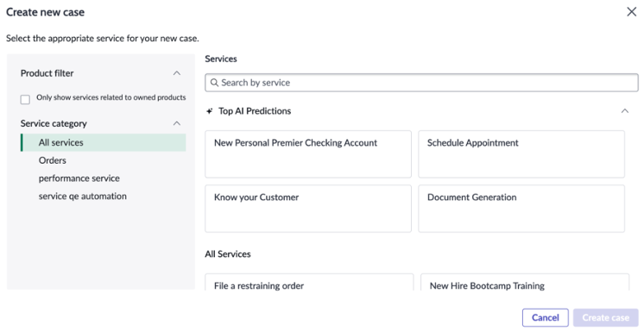Click the Product filter heading
The width and height of the screenshot is (644, 331).
47,73
